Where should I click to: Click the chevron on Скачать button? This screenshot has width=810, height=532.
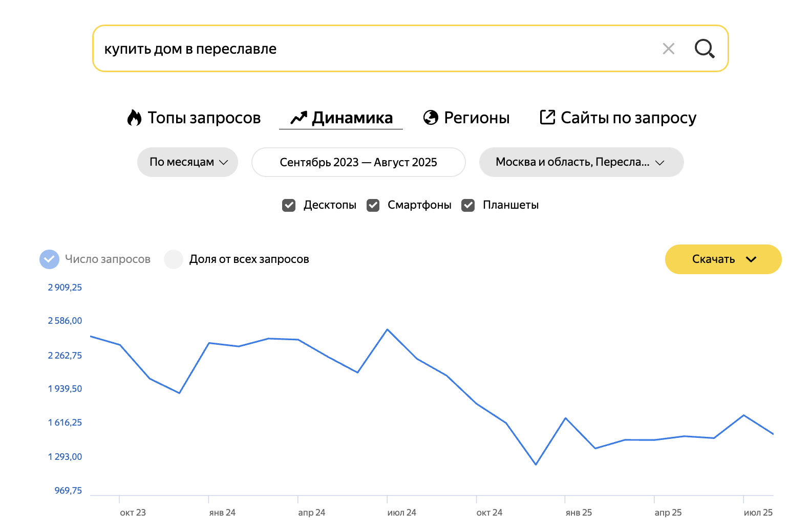(x=751, y=259)
